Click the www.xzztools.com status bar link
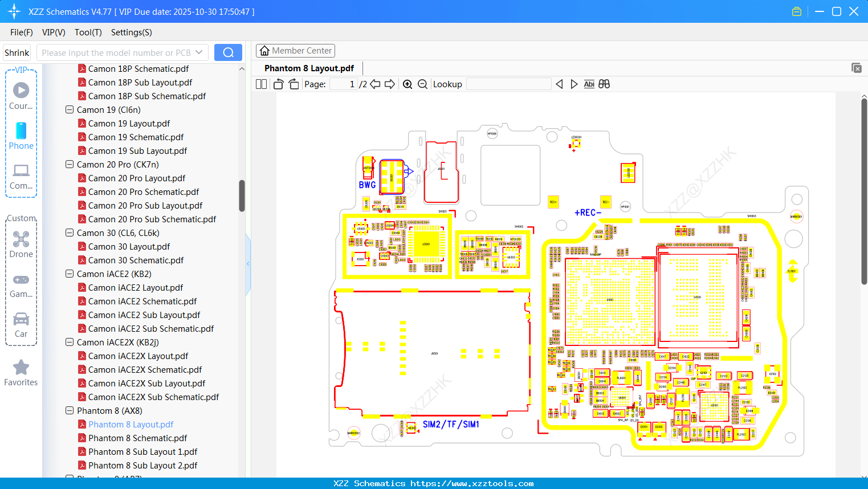The image size is (868, 489). pyautogui.click(x=472, y=483)
